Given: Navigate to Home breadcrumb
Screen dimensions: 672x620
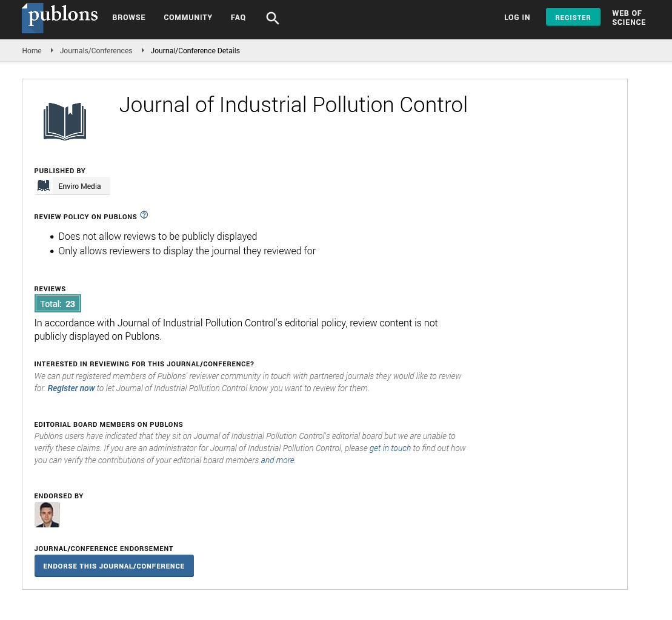Looking at the screenshot, I should 32,51.
